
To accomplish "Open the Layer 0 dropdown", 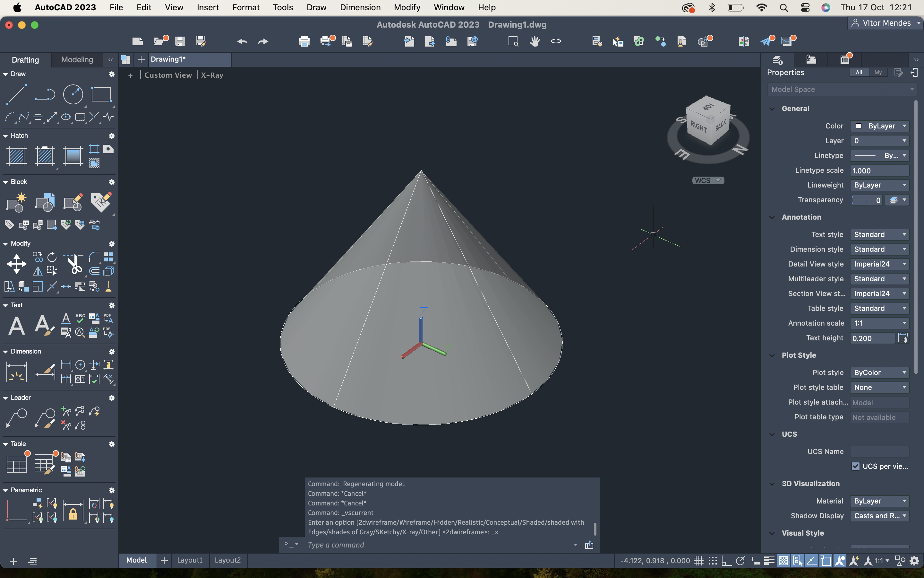I will 879,141.
